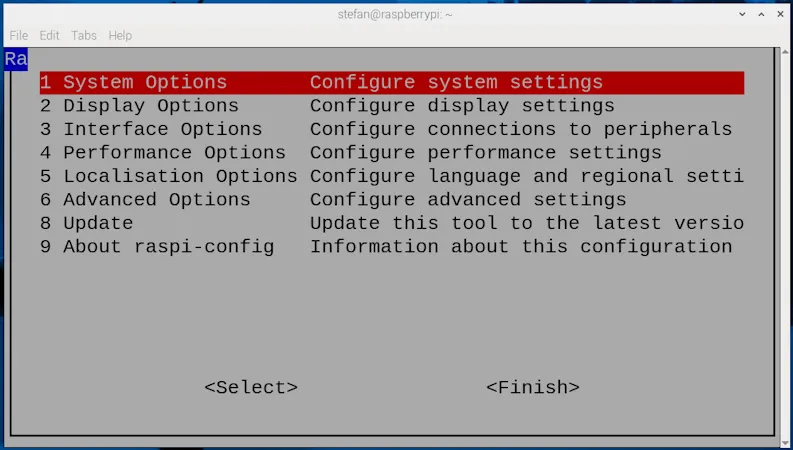Click the scrollbar up arrow

tap(784, 53)
